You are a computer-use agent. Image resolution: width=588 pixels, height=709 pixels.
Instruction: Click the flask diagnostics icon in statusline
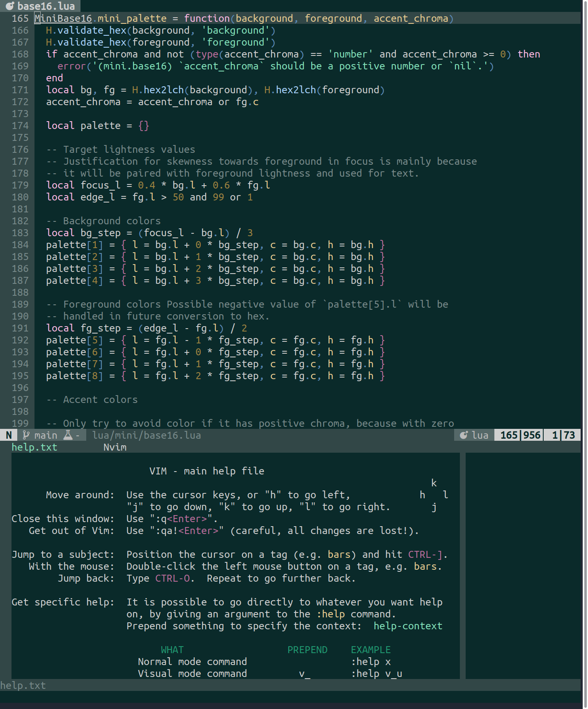[68, 435]
